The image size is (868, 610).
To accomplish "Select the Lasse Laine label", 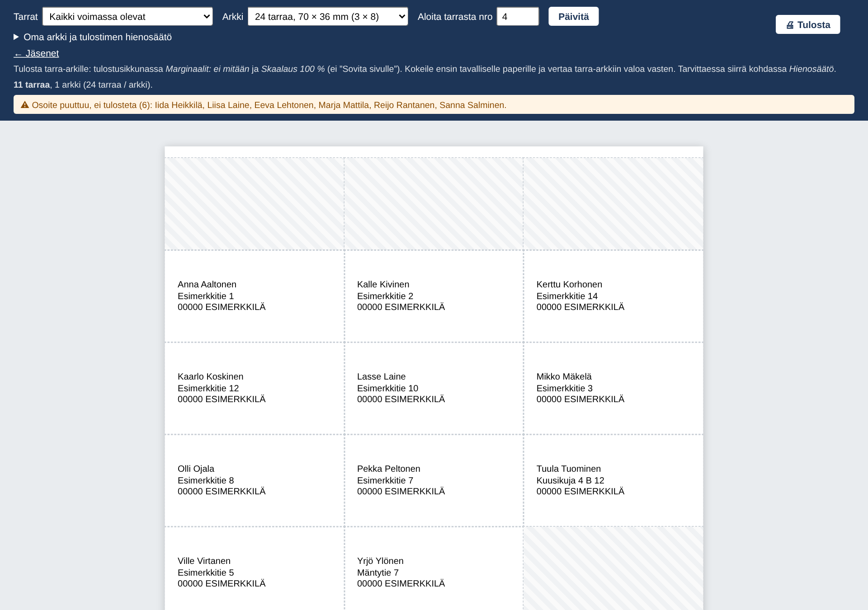I will click(434, 388).
